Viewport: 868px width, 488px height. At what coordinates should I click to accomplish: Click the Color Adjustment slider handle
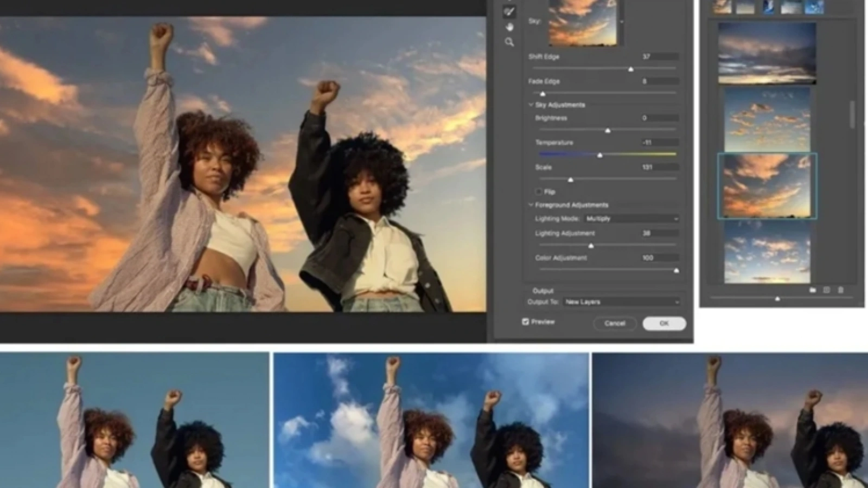coord(676,270)
